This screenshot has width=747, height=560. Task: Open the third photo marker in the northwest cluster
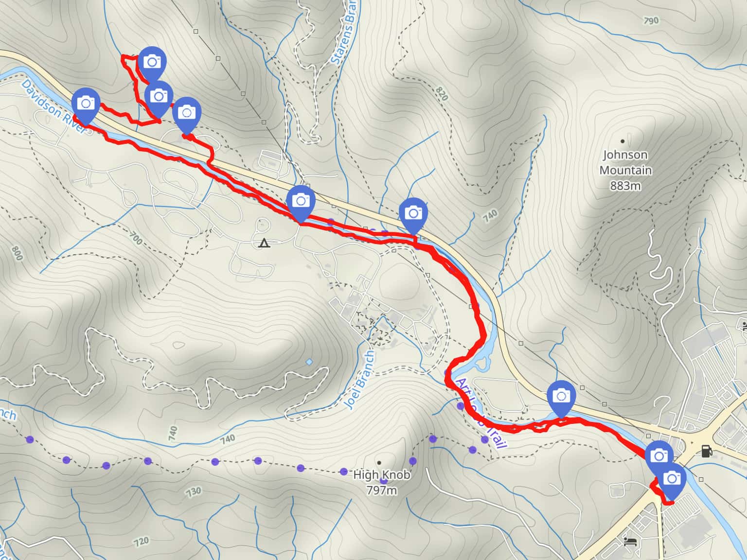pos(187,114)
